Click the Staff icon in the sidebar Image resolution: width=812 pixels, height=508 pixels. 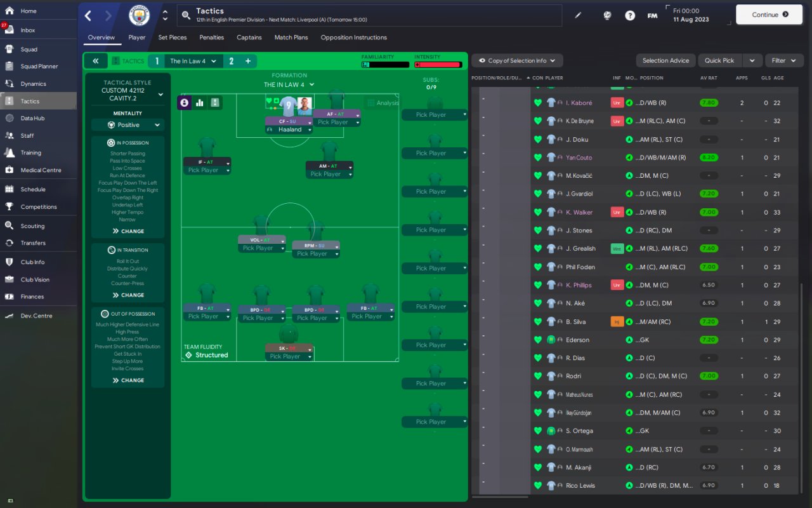click(10, 135)
